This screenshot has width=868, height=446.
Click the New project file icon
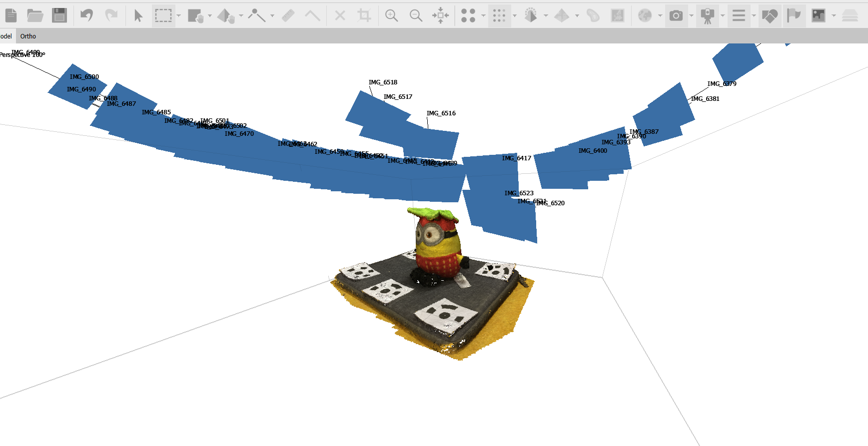pos(11,15)
